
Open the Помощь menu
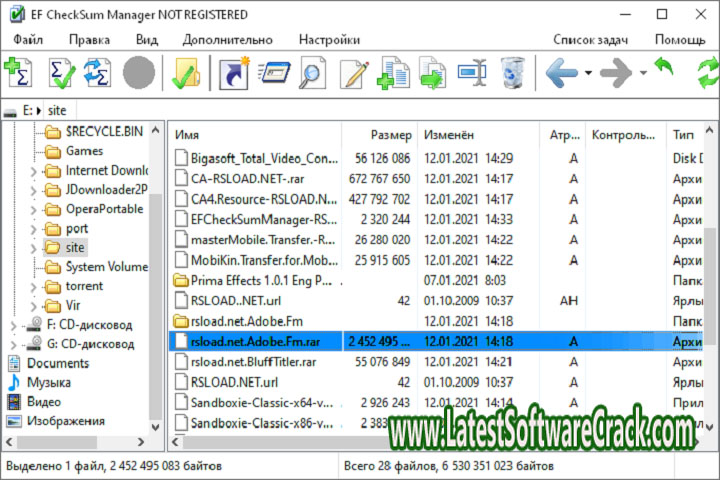tap(680, 40)
